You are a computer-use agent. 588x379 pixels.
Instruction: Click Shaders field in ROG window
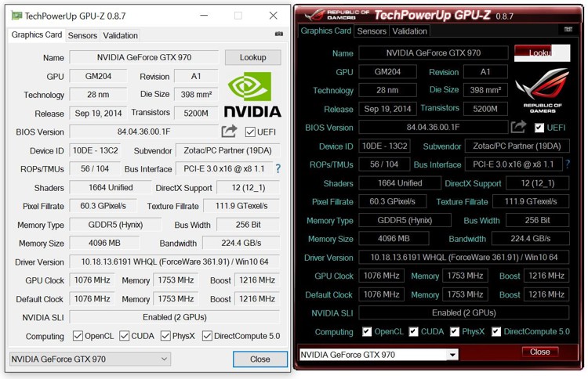400,182
